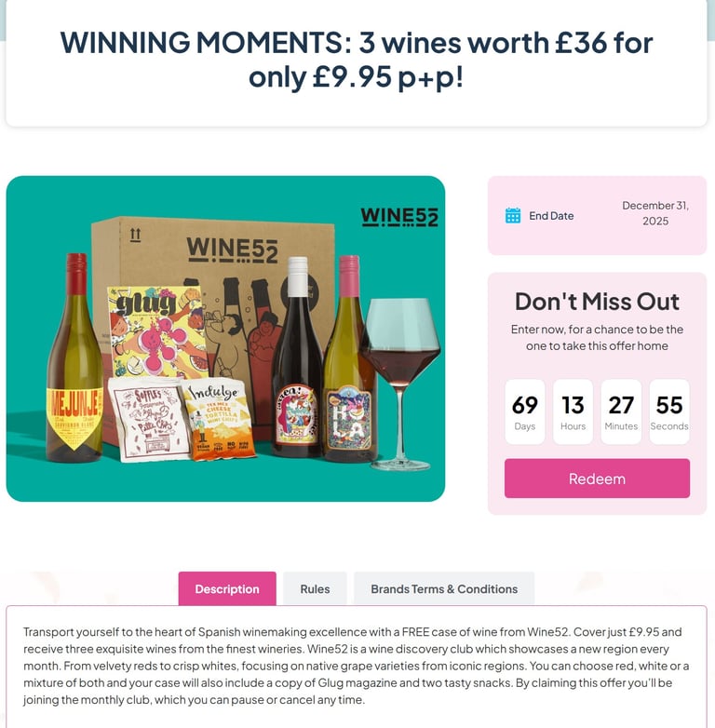Click the Wine52 logo on the banner
This screenshot has height=728, width=715.
[399, 217]
